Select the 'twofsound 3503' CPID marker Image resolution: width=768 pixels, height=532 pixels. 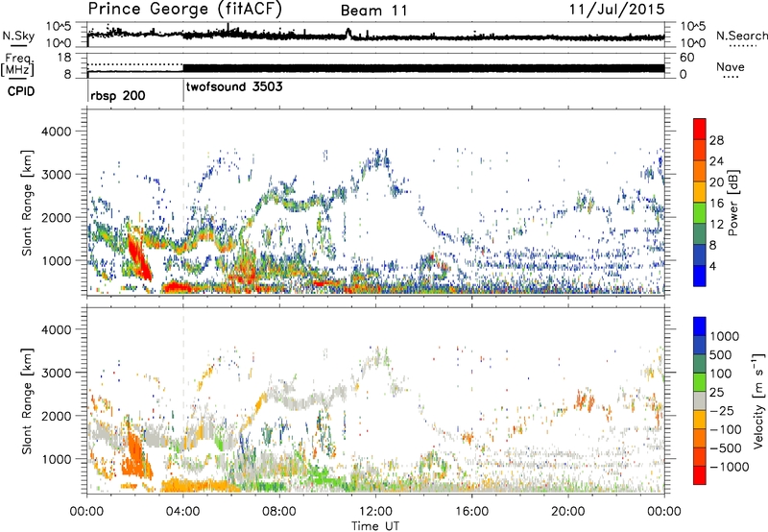click(x=234, y=86)
